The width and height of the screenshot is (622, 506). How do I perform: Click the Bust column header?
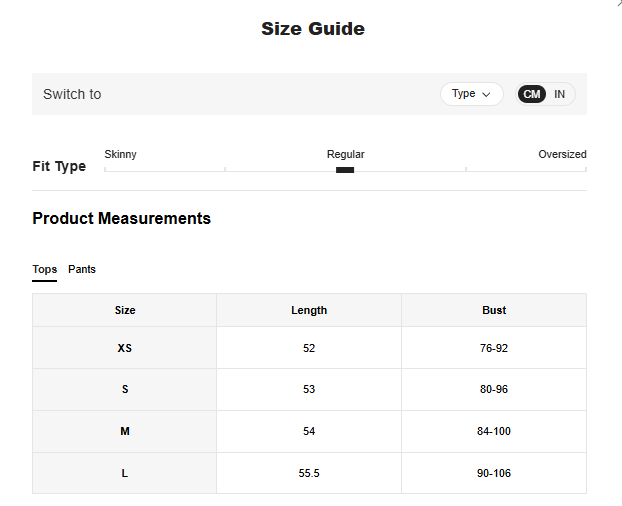click(x=494, y=310)
